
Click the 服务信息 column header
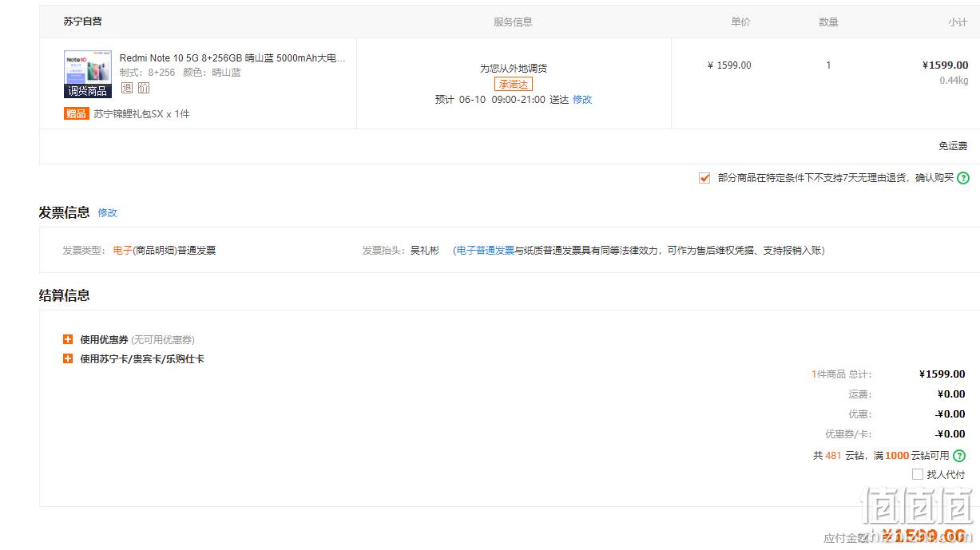(x=513, y=22)
